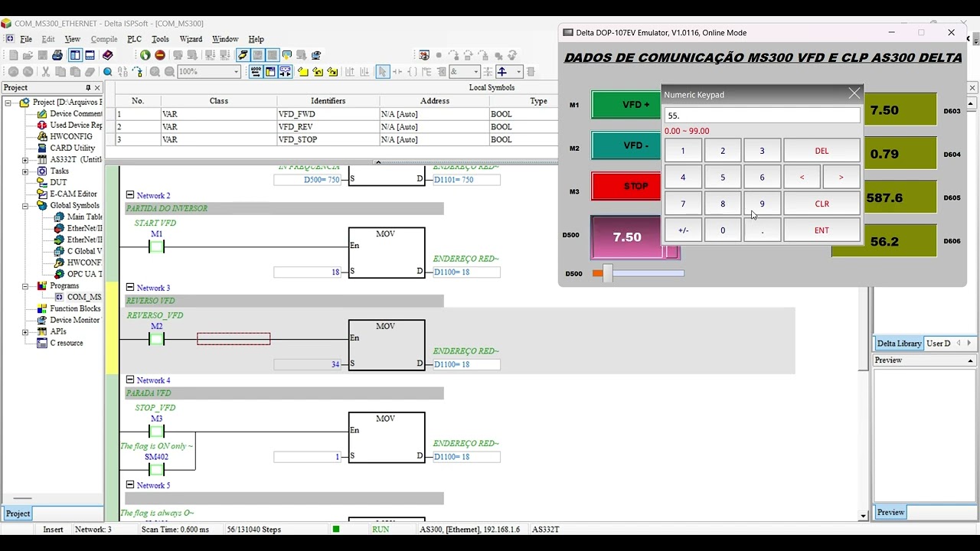This screenshot has width=980, height=551.
Task: Open the HWCONFIG item in project tree
Action: pos(70,136)
